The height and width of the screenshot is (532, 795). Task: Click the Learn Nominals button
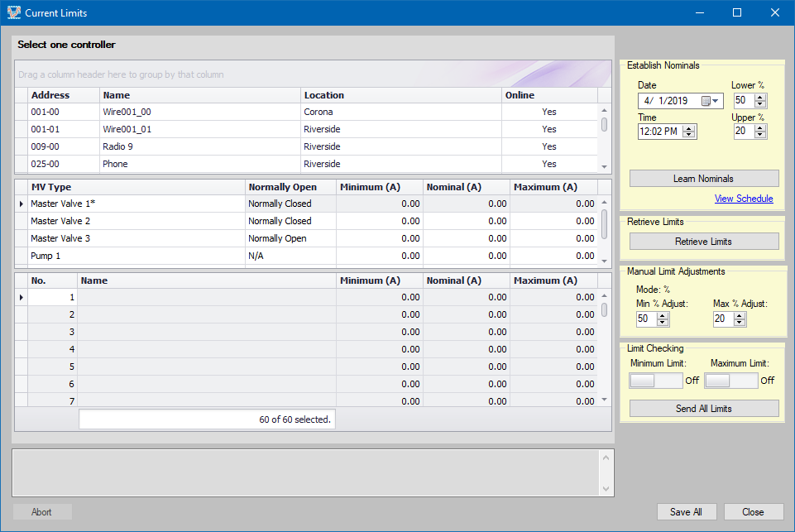pyautogui.click(x=704, y=179)
